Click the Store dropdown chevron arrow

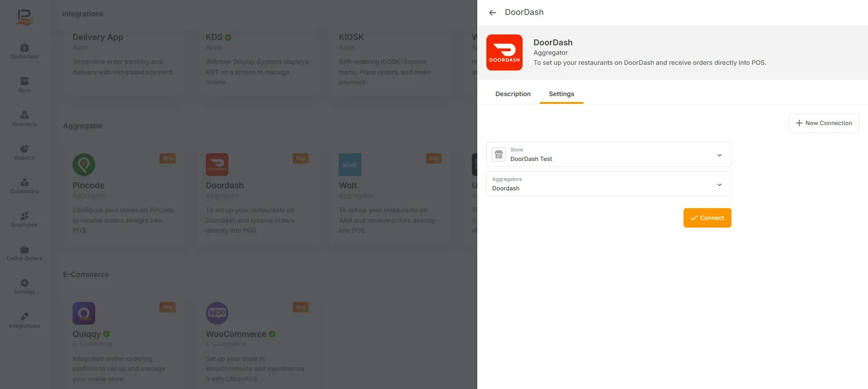719,155
